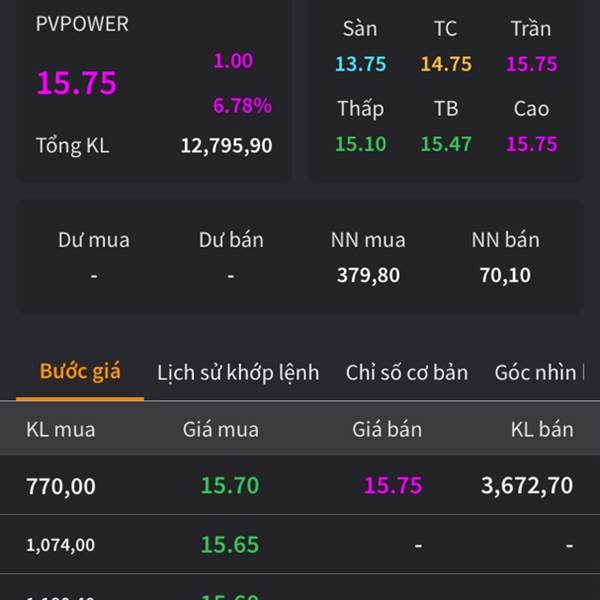This screenshot has height=600, width=600.
Task: Select bid price 15.70
Action: [230, 486]
